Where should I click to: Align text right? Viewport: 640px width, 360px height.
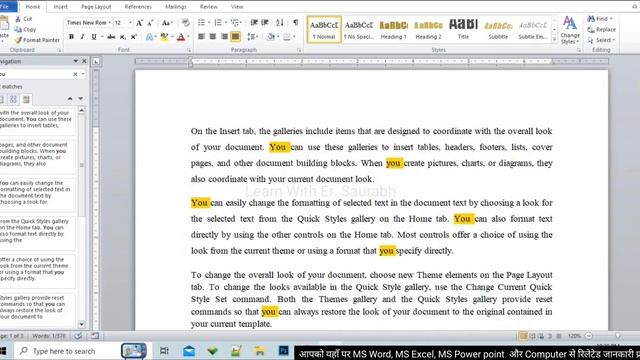click(224, 37)
